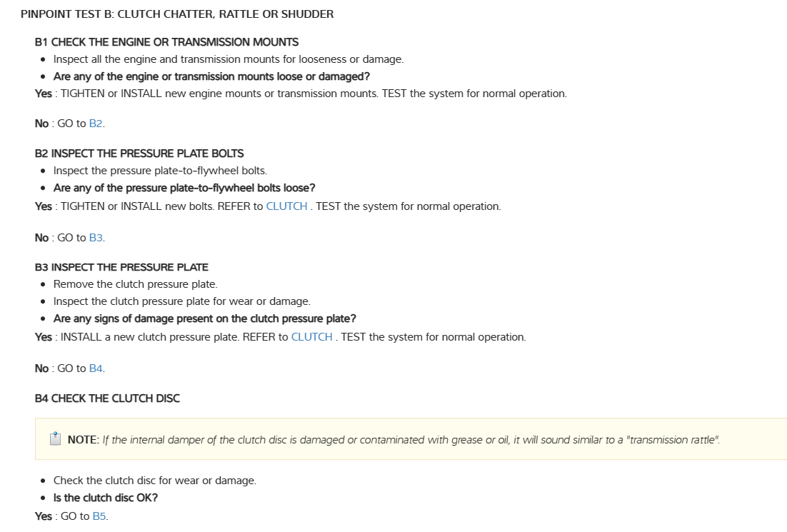This screenshot has width=787, height=532.
Task: Select the question "Is the clutch disc OK?"
Action: point(106,498)
